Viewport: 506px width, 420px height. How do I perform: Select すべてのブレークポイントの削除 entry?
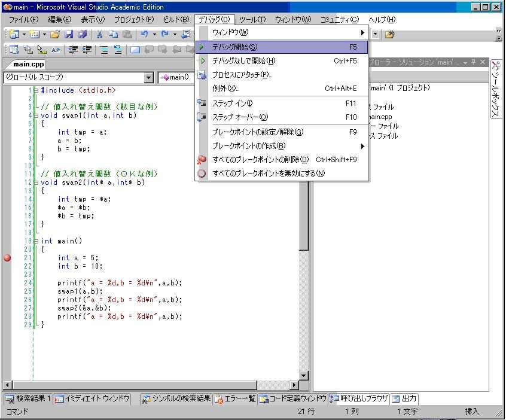tap(282, 160)
